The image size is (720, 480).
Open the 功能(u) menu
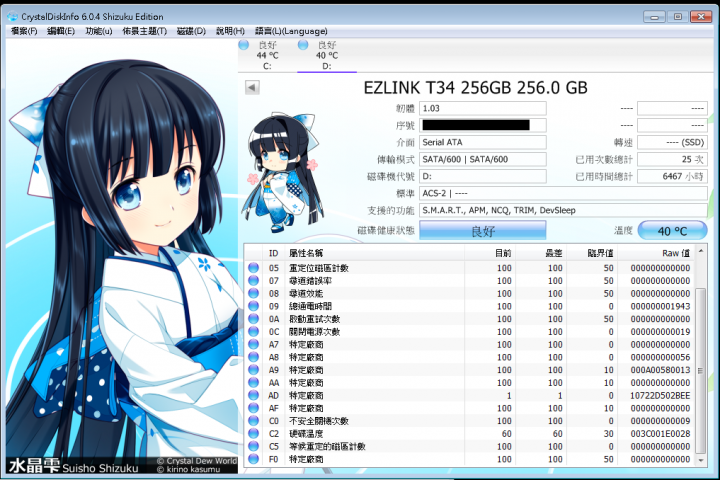coord(99,31)
